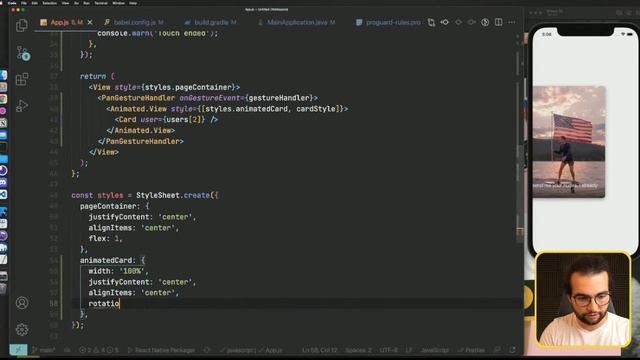Click the Prettier status item
Viewport: 640px width, 360px height.
(x=471, y=350)
